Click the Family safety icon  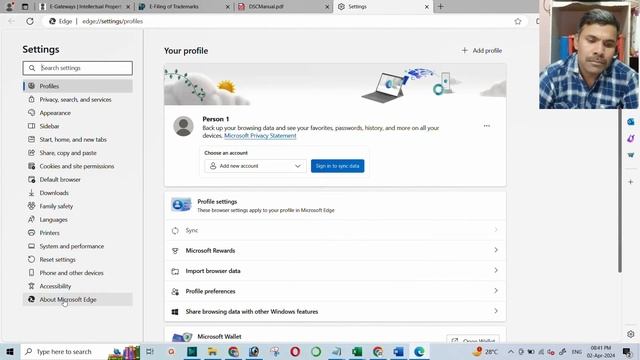31,206
